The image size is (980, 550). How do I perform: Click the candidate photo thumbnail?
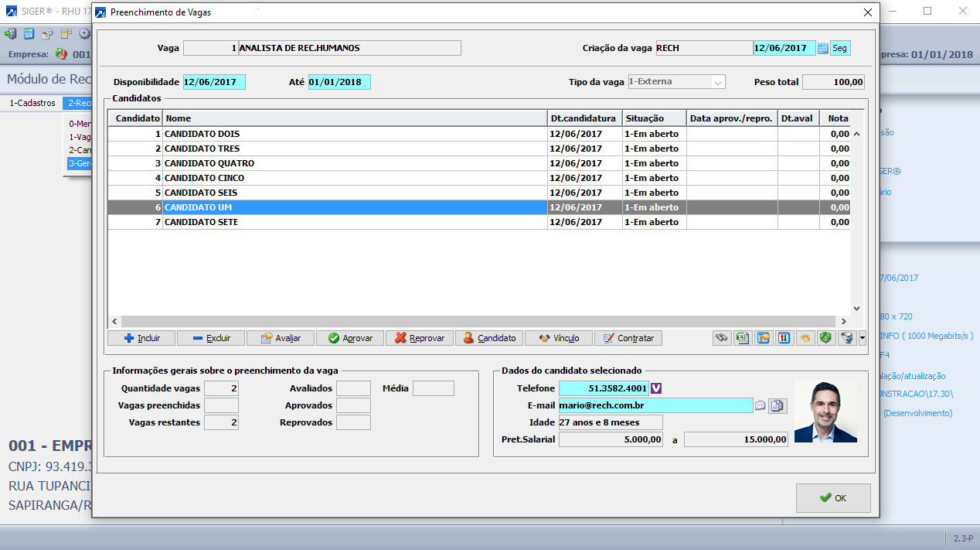click(825, 411)
